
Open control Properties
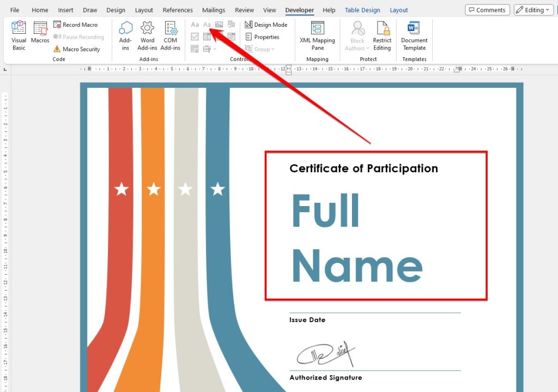click(262, 37)
